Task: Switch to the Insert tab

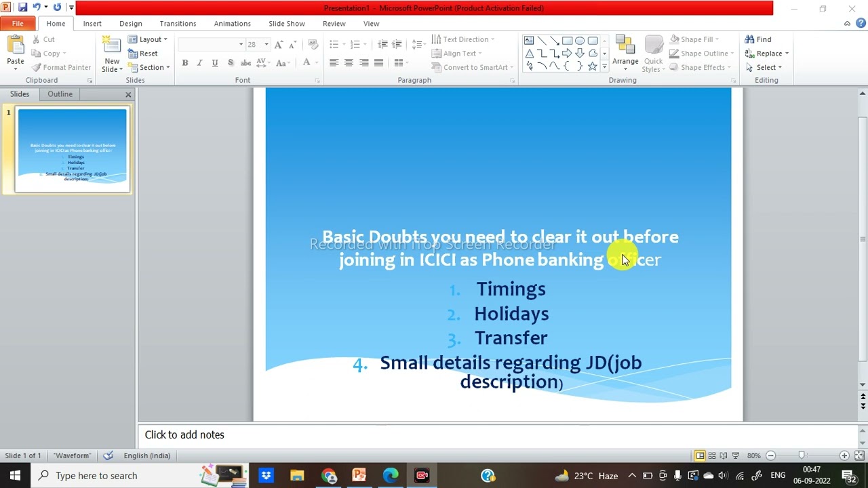Action: coord(92,24)
